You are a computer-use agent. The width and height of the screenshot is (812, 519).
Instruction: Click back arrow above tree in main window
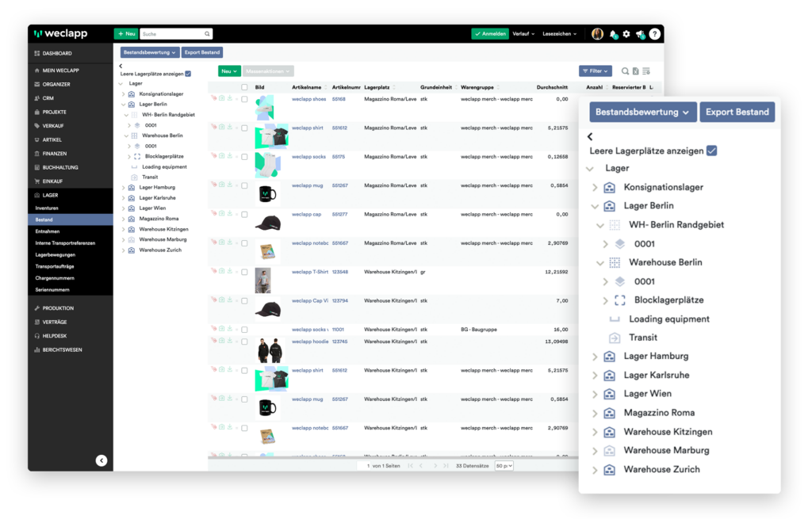(121, 66)
